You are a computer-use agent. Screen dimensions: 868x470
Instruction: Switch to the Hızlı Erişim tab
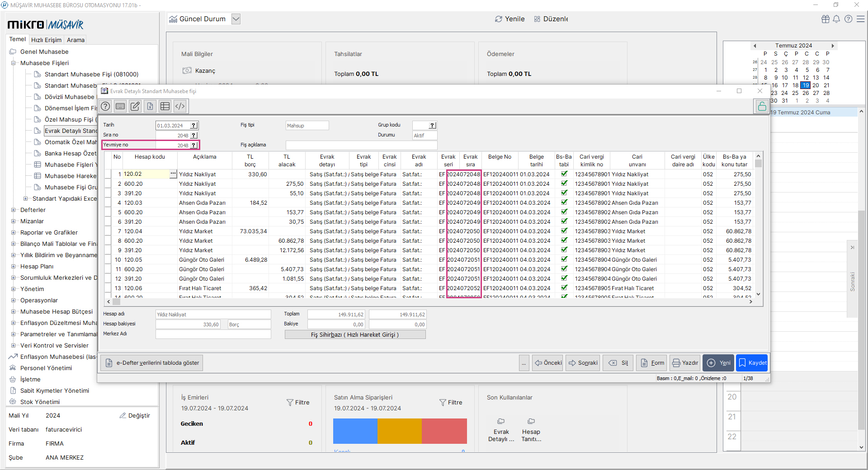(46, 40)
